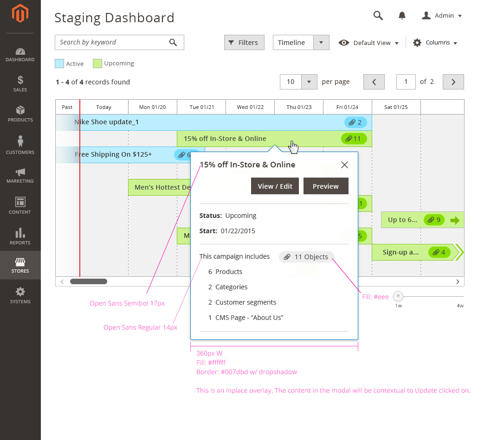Open Products from the sidebar

click(20, 114)
